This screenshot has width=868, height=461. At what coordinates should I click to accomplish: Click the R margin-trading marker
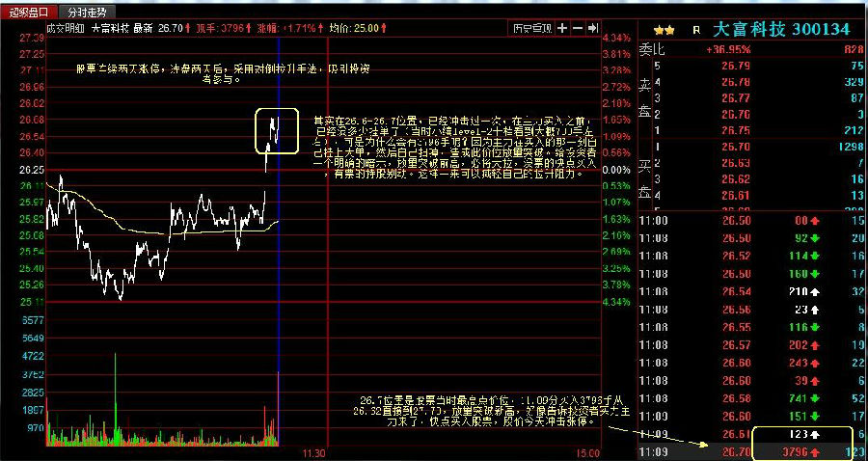point(696,30)
